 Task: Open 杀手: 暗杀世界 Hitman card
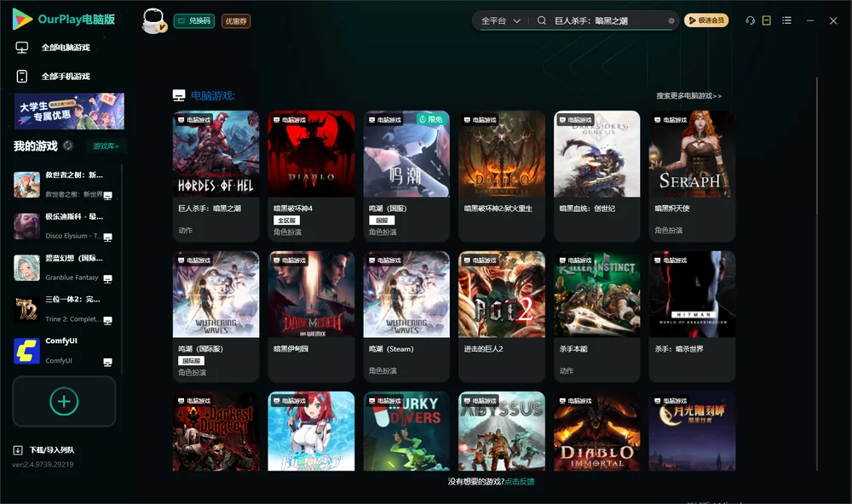[692, 316]
